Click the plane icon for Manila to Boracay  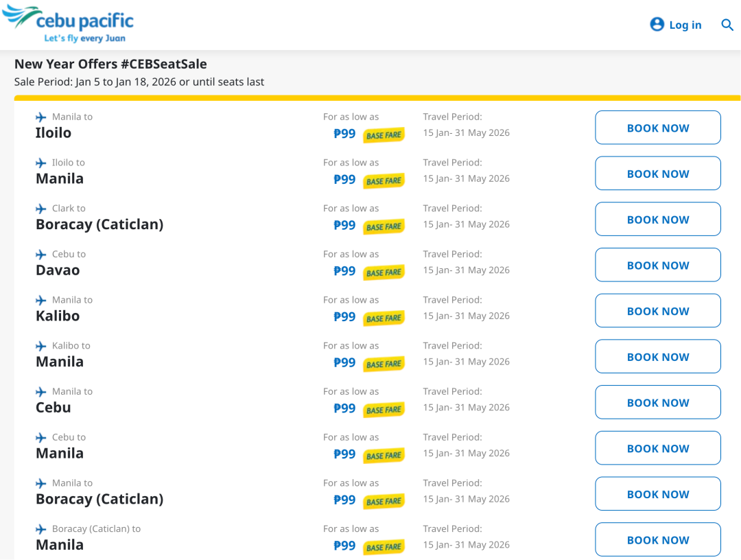(41, 484)
